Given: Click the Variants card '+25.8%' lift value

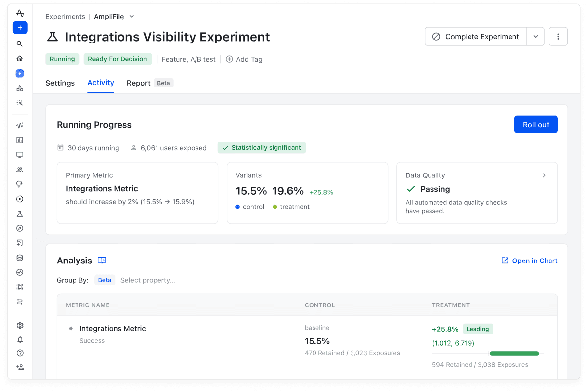Looking at the screenshot, I should (321, 192).
